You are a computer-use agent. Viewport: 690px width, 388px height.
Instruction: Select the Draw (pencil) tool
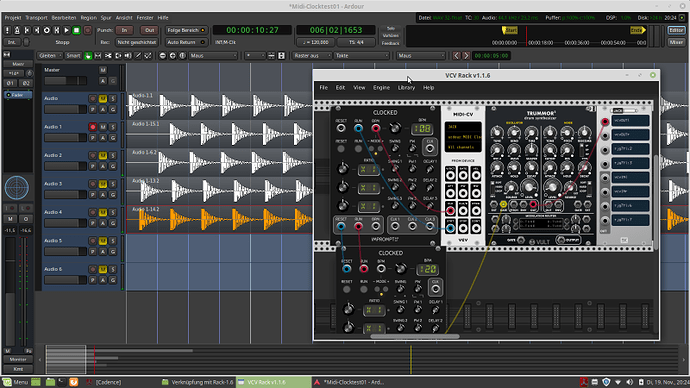pyautogui.click(x=138, y=56)
